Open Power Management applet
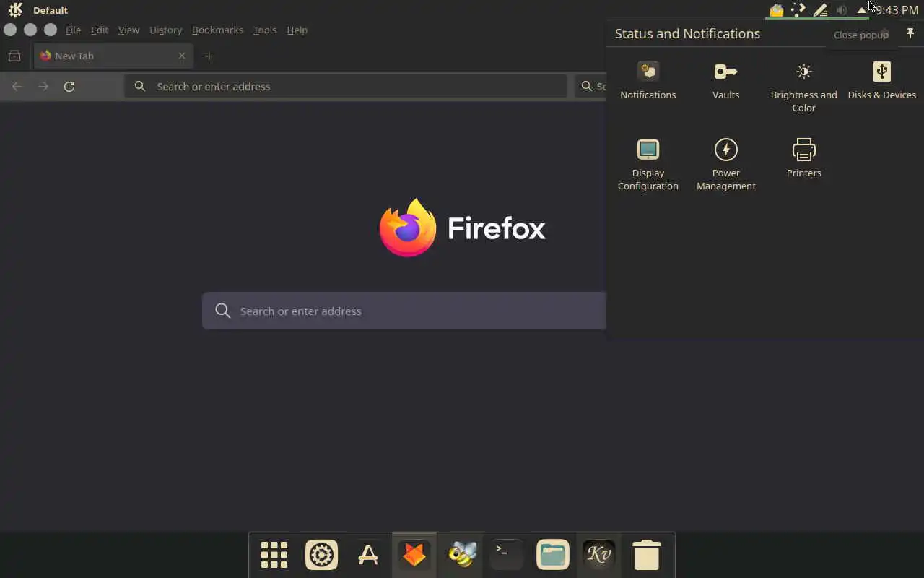924x578 pixels. [x=725, y=165]
